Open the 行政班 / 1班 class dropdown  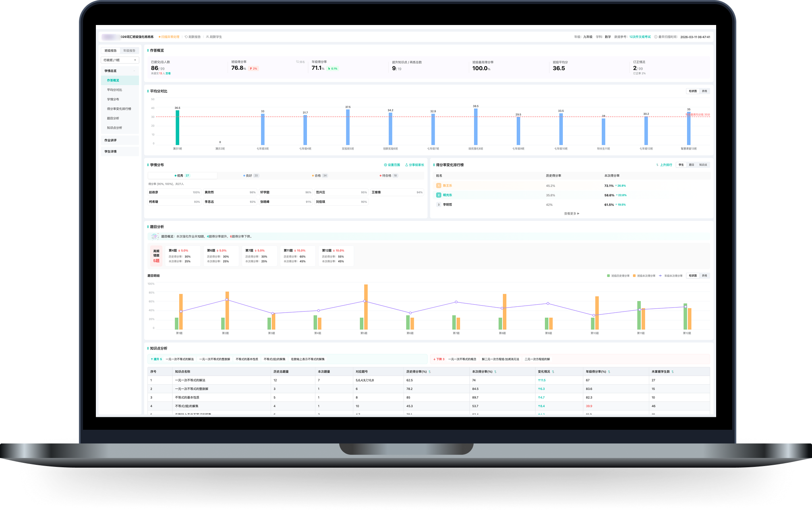120,60
